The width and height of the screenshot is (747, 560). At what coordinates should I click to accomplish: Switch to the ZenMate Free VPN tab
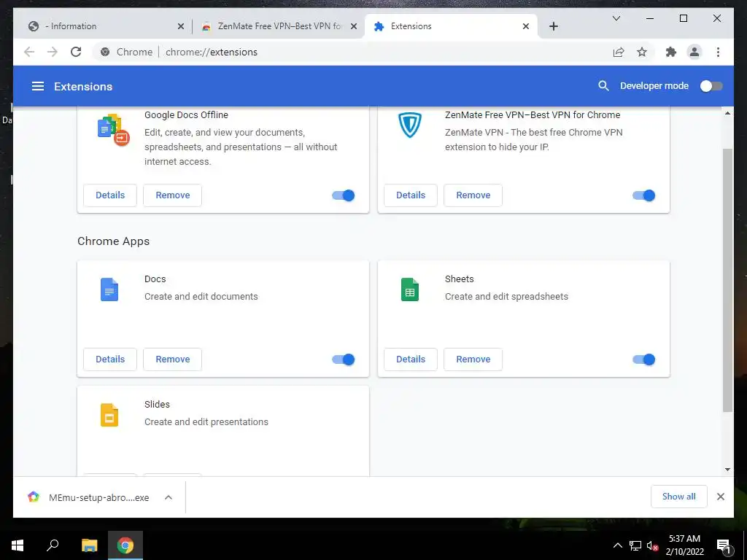279,26
